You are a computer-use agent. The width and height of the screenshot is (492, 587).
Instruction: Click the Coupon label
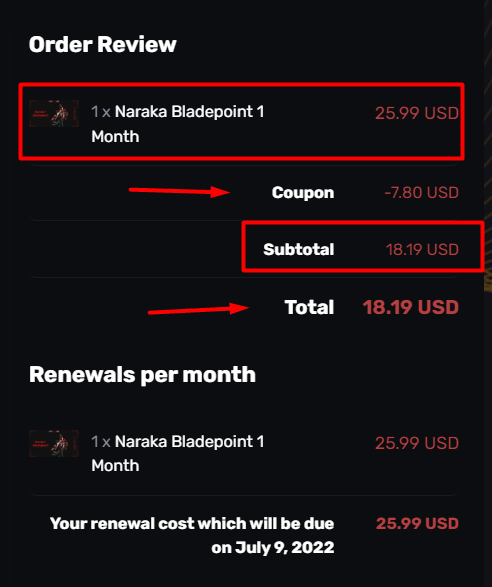(303, 192)
